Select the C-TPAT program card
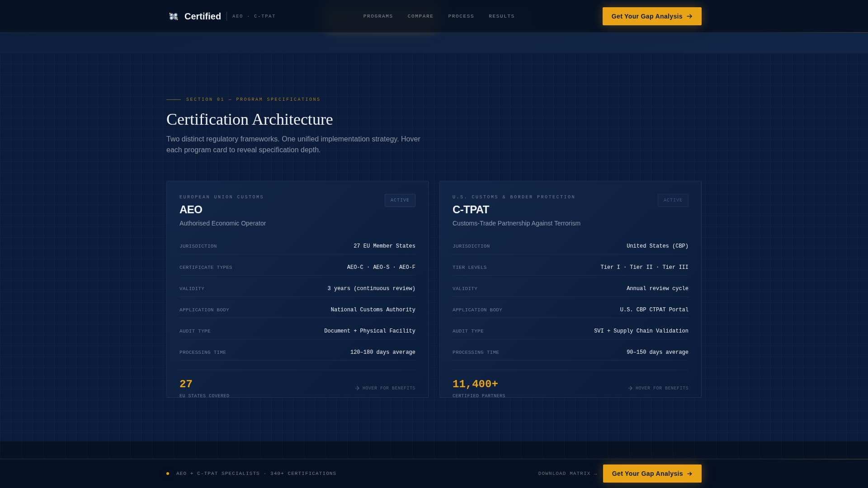The height and width of the screenshot is (488, 868). [570, 289]
